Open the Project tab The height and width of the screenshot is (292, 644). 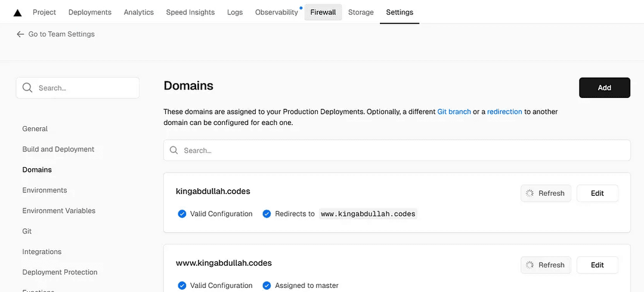(44, 13)
